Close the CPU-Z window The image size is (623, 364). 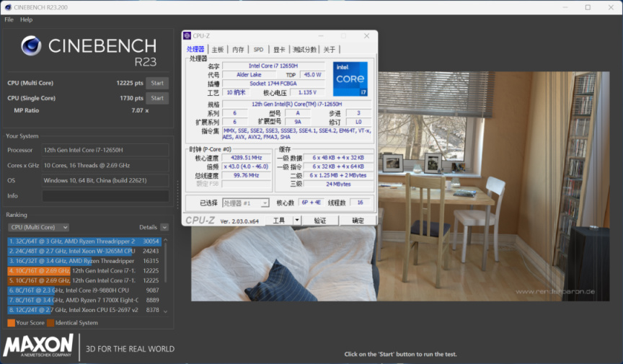click(366, 36)
